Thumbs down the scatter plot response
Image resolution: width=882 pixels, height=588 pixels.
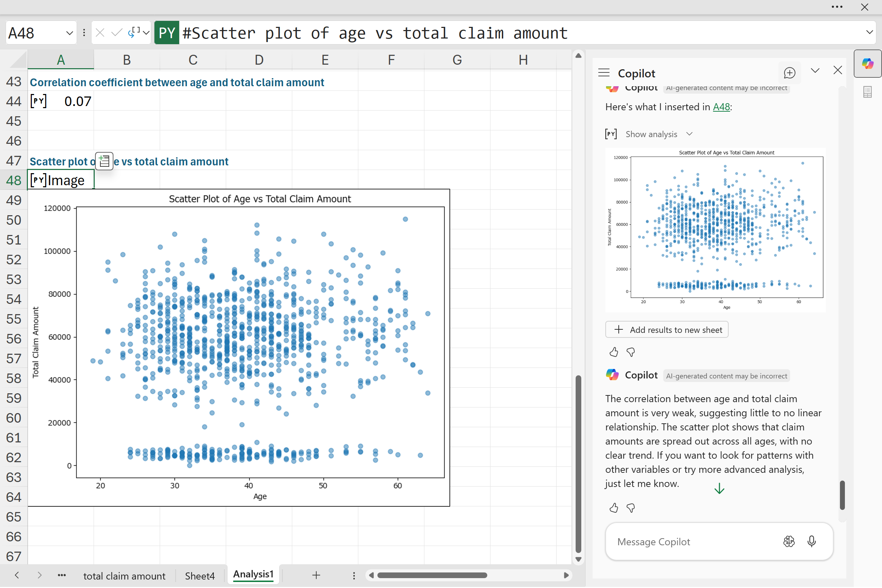(631, 352)
